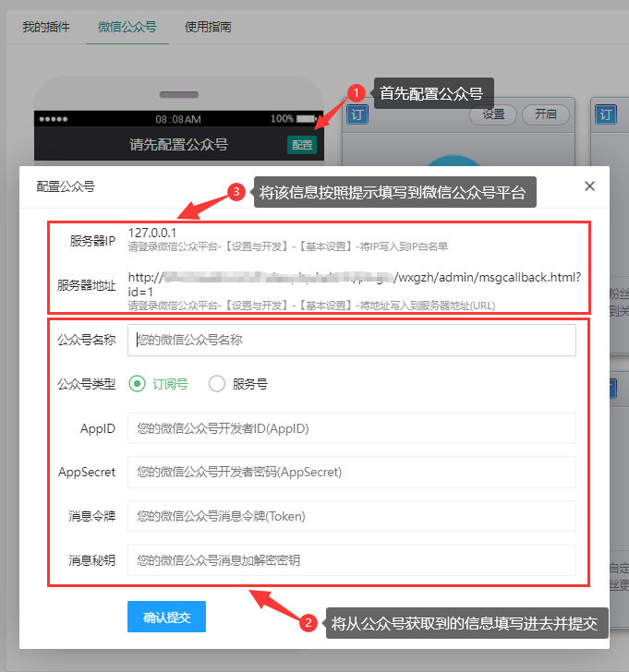Click the 消息令牌 Token input field
629x672 pixels.
tap(352, 516)
